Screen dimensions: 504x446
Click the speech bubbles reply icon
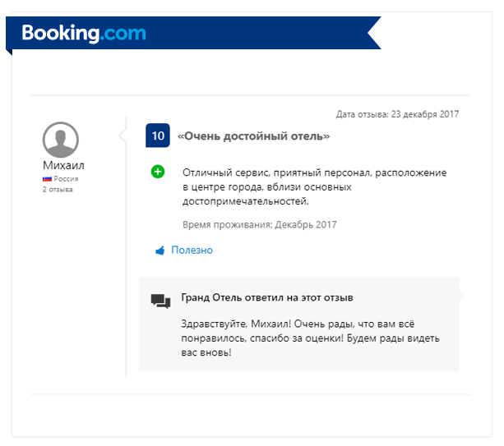point(160,301)
